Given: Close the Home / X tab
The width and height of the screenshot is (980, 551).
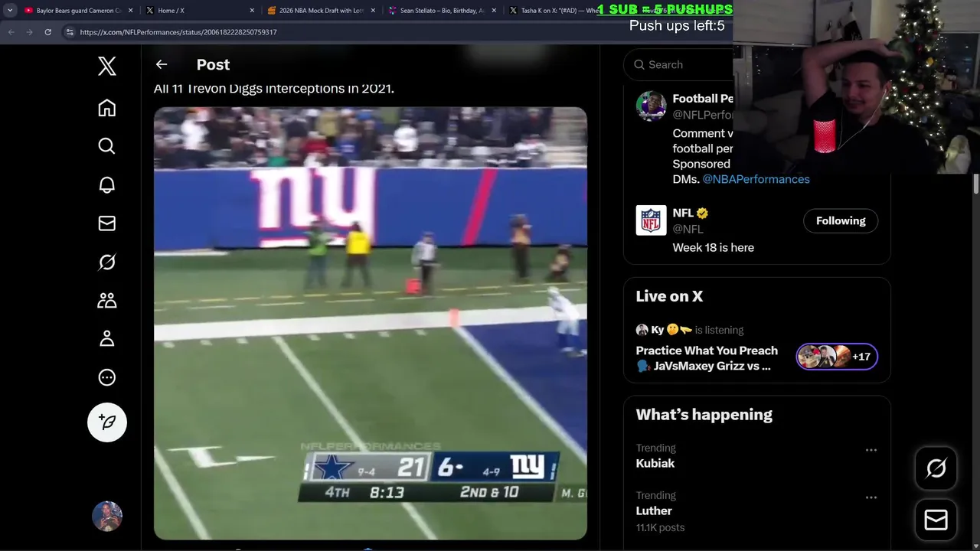Looking at the screenshot, I should [252, 11].
